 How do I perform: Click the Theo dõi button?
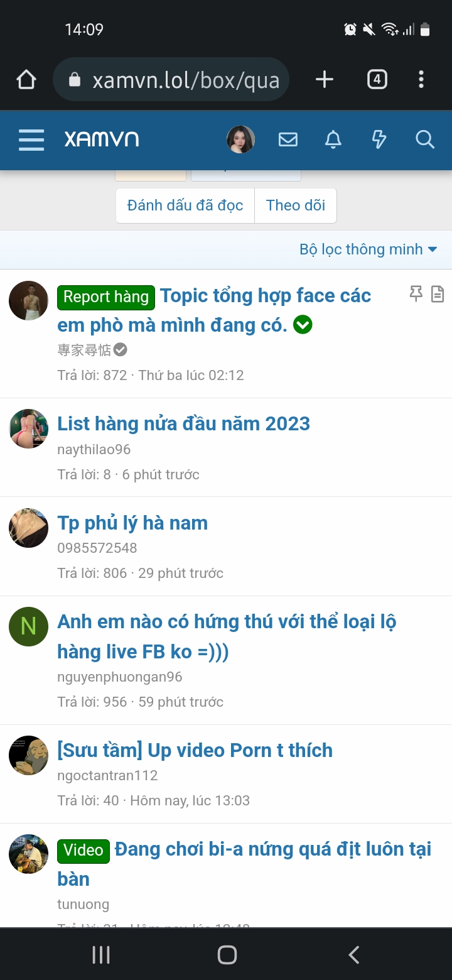pyautogui.click(x=296, y=205)
